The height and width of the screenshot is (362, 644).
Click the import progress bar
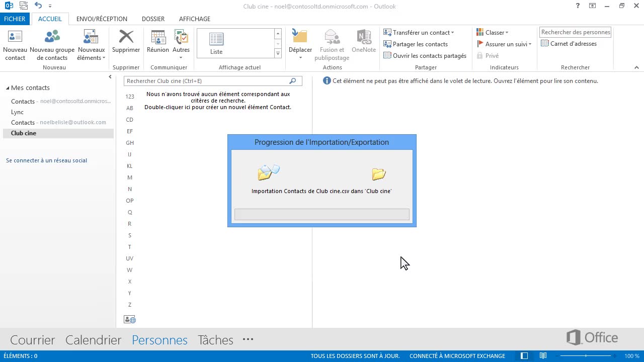(x=322, y=215)
